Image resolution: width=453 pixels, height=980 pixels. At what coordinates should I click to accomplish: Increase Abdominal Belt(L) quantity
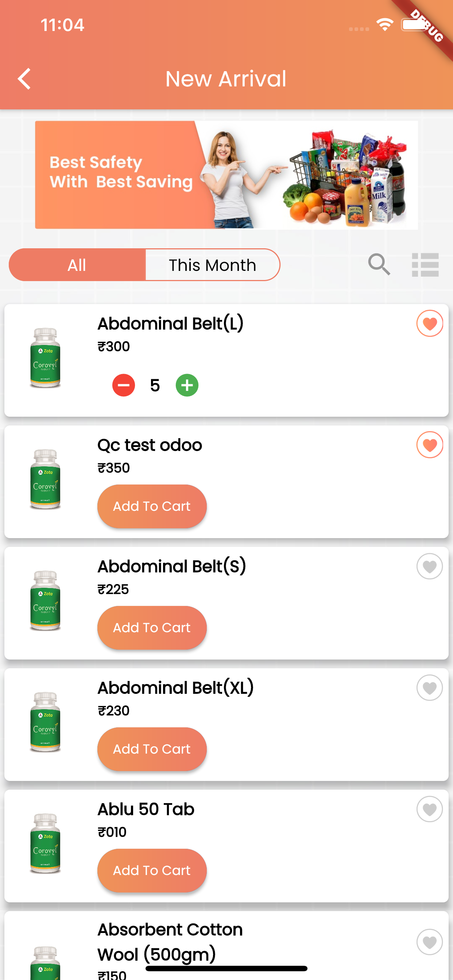[187, 385]
